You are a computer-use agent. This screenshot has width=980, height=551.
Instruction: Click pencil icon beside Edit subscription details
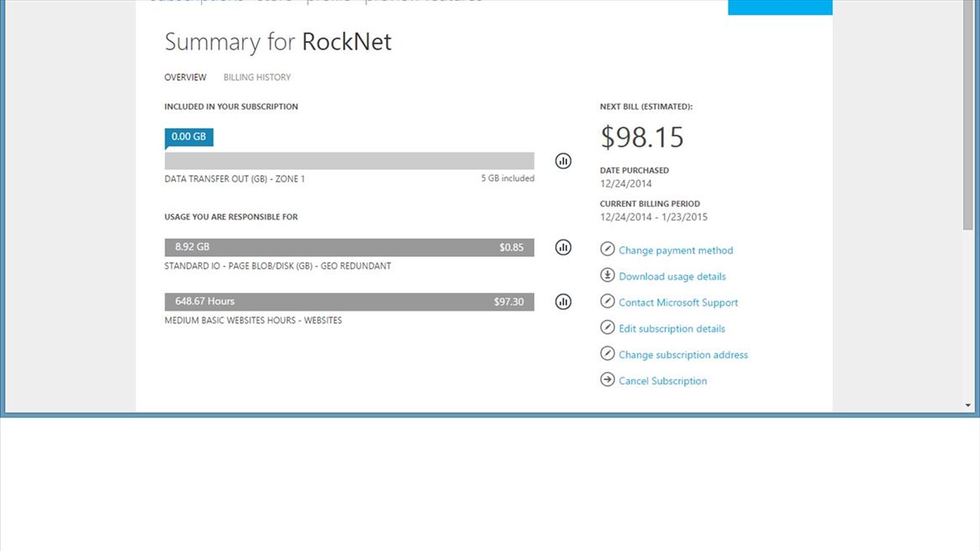click(x=607, y=327)
